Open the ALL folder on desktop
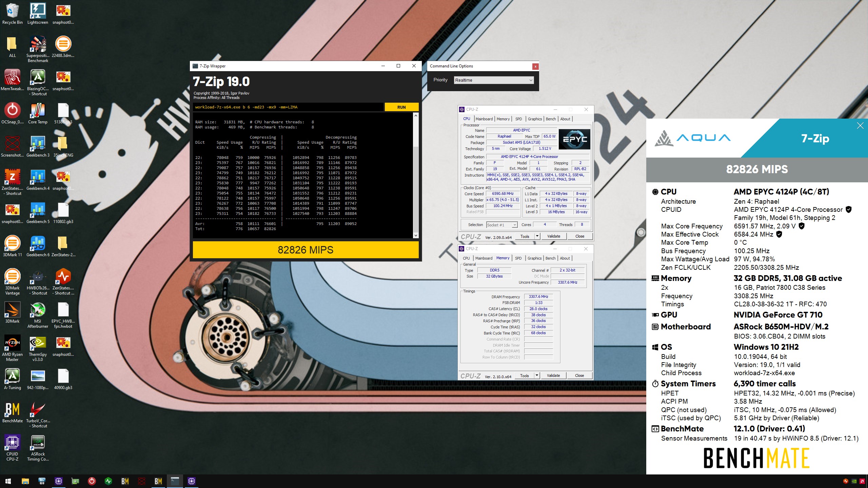Screen dimensions: 868x488 click(12, 47)
